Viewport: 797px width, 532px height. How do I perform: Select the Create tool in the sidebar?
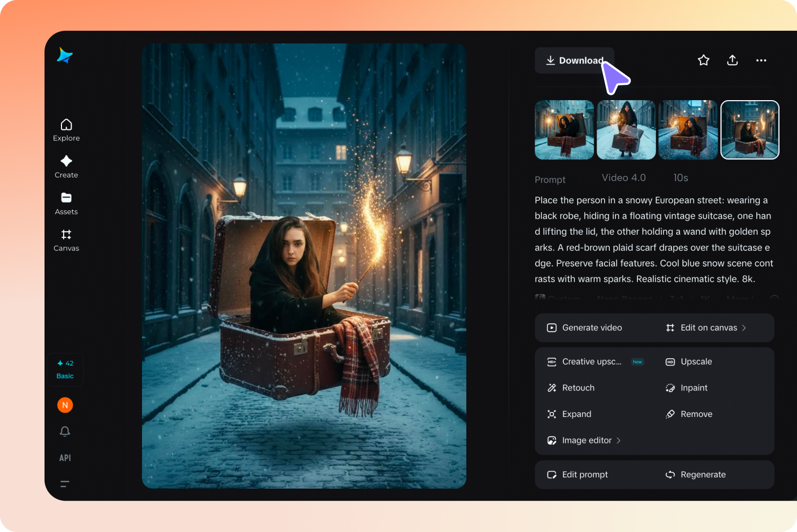tap(66, 167)
